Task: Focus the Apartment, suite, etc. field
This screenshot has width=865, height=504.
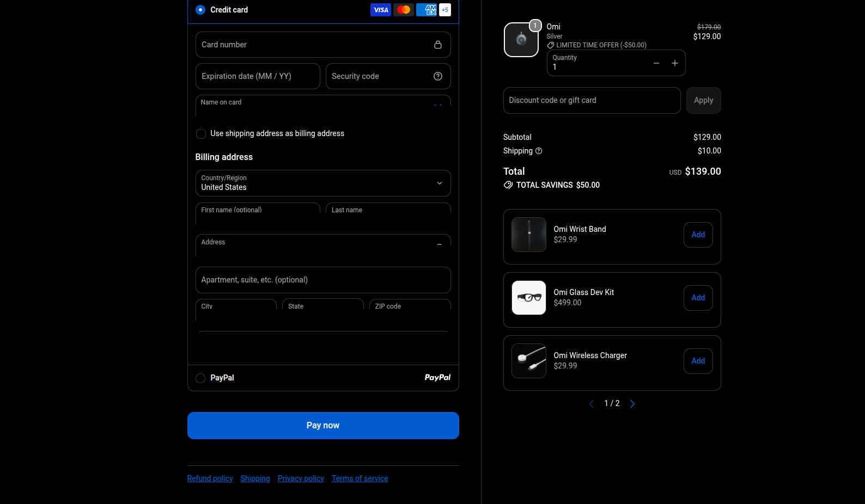Action: tap(323, 280)
